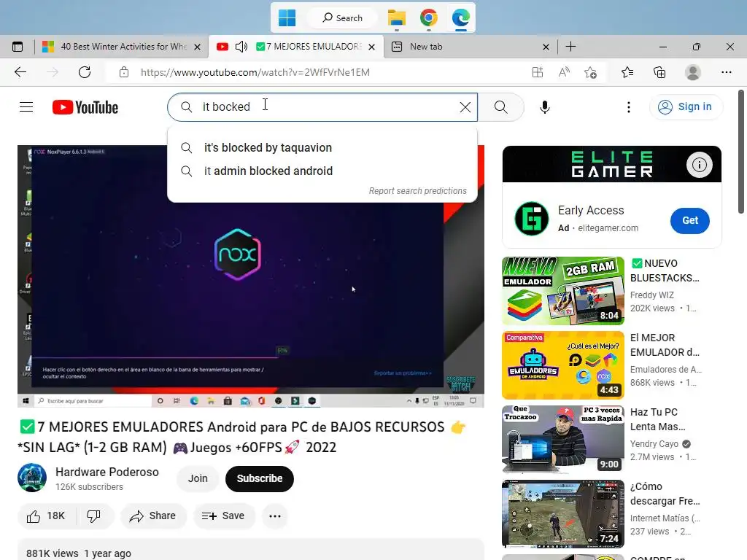Close the New tab tab
Image resolution: width=747 pixels, height=560 pixels.
pos(546,47)
